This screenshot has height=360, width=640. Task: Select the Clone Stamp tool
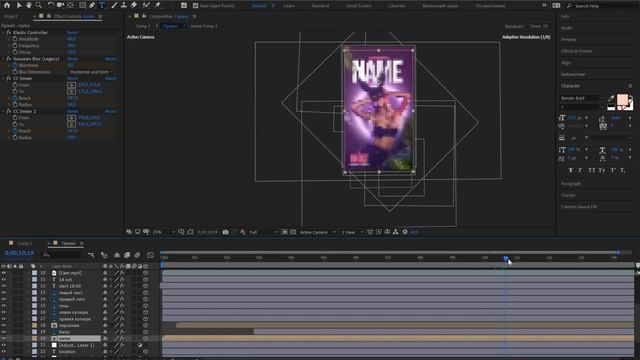[124, 5]
